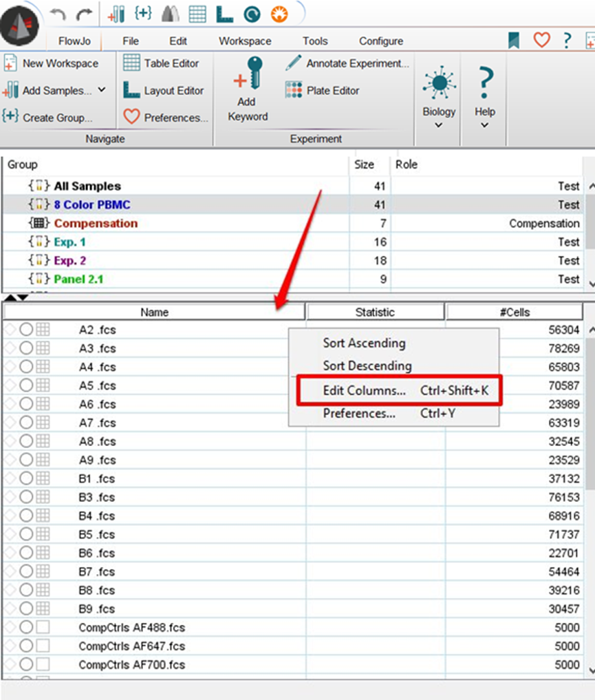
Task: Toggle the circle on the B6 .fcs row
Action: [26, 553]
